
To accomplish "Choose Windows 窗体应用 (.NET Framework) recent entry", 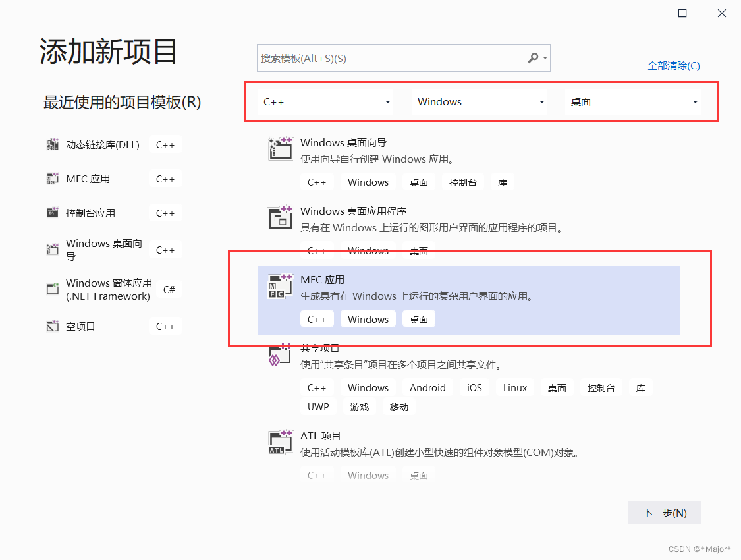I will 109,289.
